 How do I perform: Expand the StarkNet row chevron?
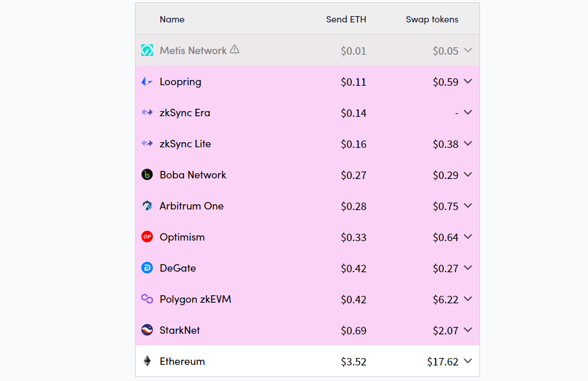pyautogui.click(x=468, y=330)
